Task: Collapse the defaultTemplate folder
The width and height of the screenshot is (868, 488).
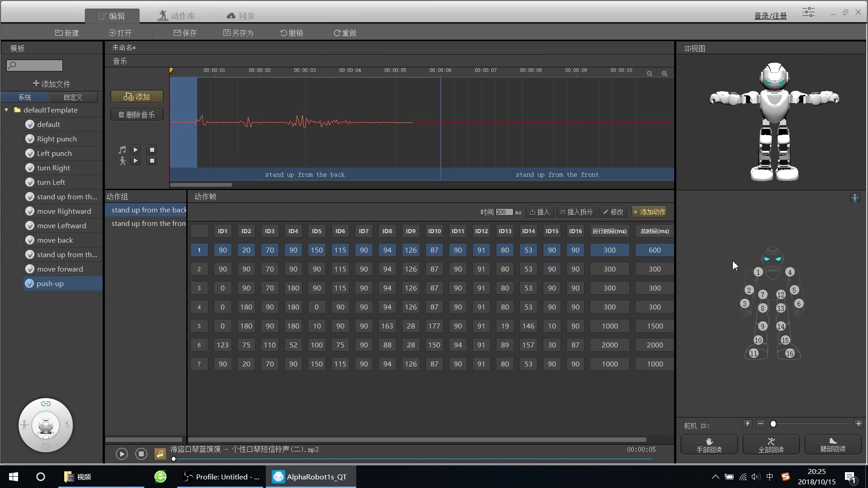Action: click(x=6, y=110)
